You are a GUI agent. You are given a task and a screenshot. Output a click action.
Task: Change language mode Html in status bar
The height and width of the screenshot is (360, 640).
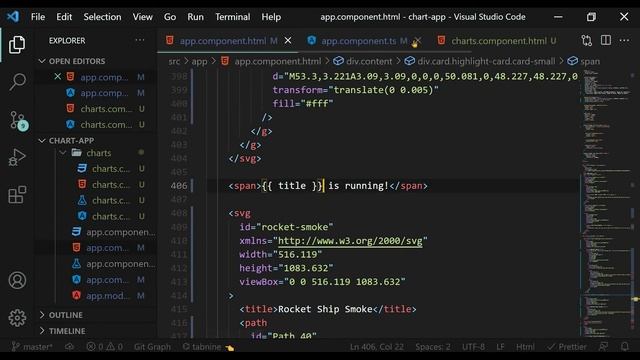[525, 347]
